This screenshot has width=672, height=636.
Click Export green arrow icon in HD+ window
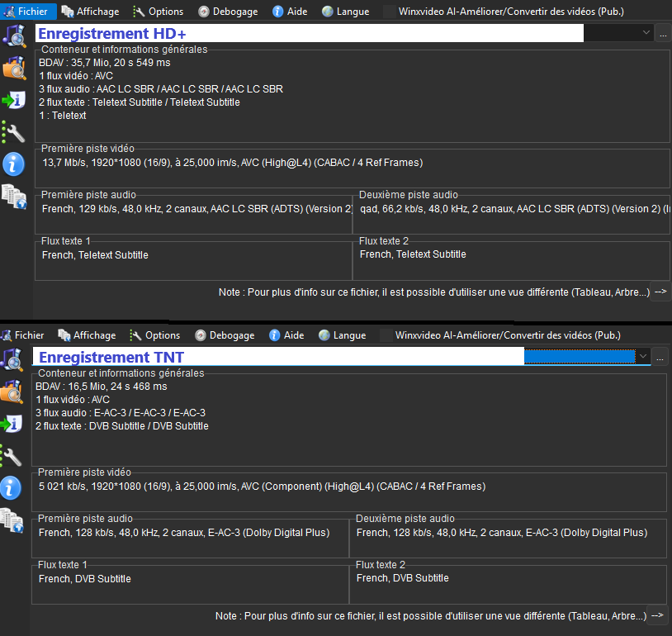pyautogui.click(x=14, y=100)
